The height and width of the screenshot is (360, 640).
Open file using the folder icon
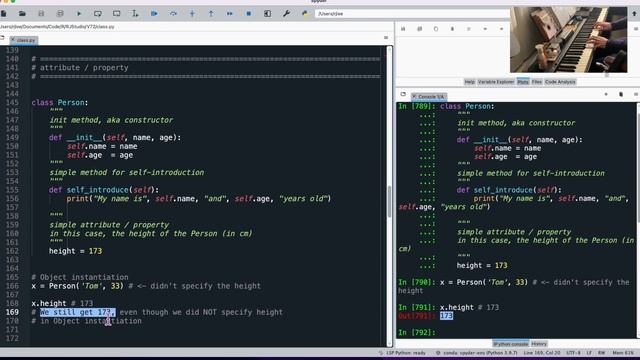22,13
